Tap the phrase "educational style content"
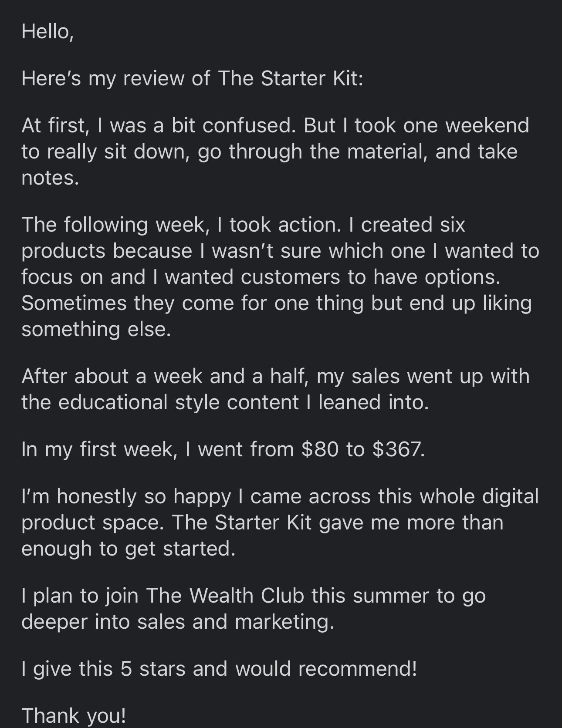 point(178,402)
